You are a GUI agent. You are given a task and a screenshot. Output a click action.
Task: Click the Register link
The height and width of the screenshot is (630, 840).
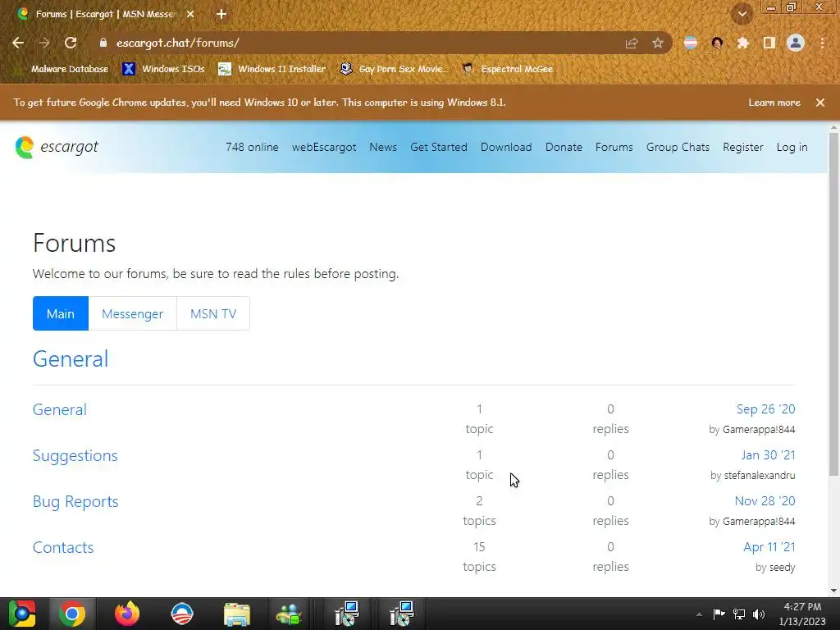[x=743, y=148]
